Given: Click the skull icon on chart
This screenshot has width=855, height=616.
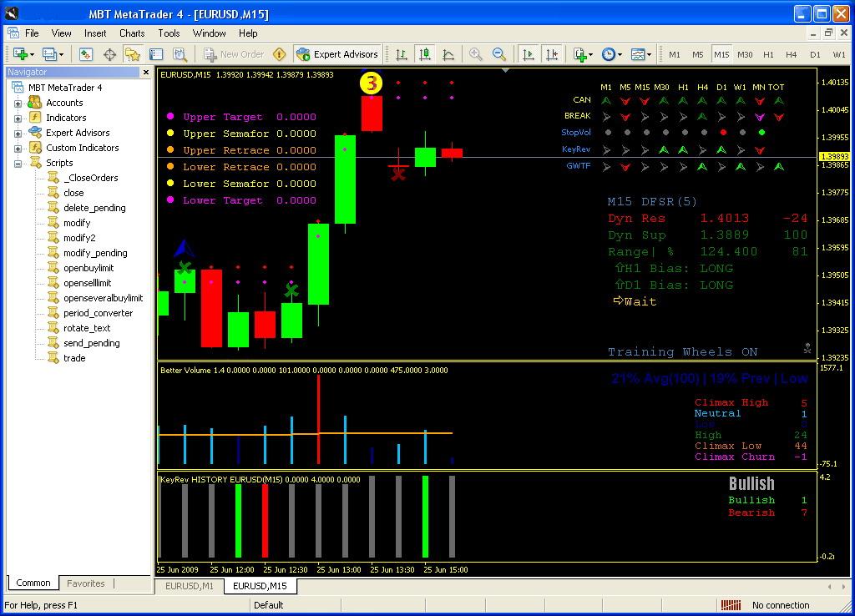Looking at the screenshot, I should pyautogui.click(x=807, y=348).
